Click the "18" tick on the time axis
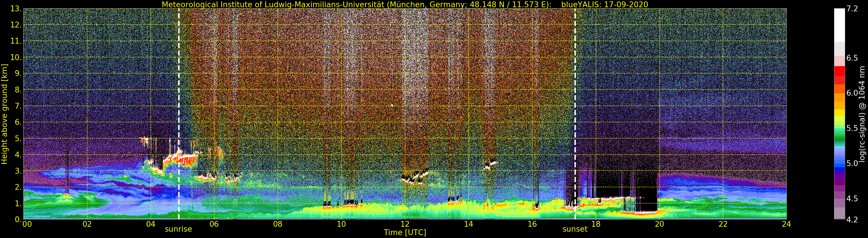This screenshot has height=238, width=868. click(596, 224)
